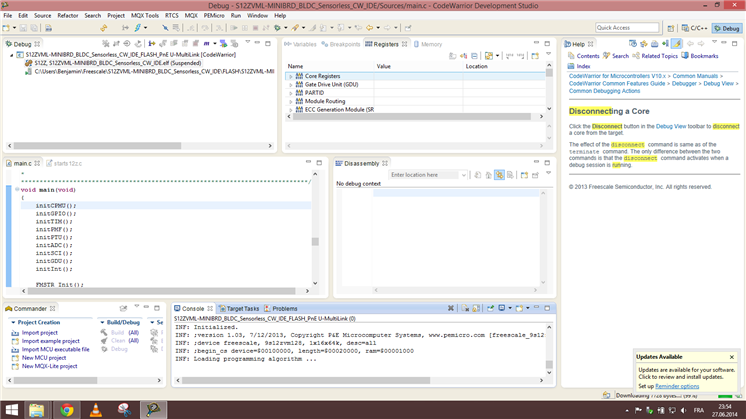The height and width of the screenshot is (419, 746).
Task: Toggle highlight search terms in Help view
Action: (x=677, y=44)
